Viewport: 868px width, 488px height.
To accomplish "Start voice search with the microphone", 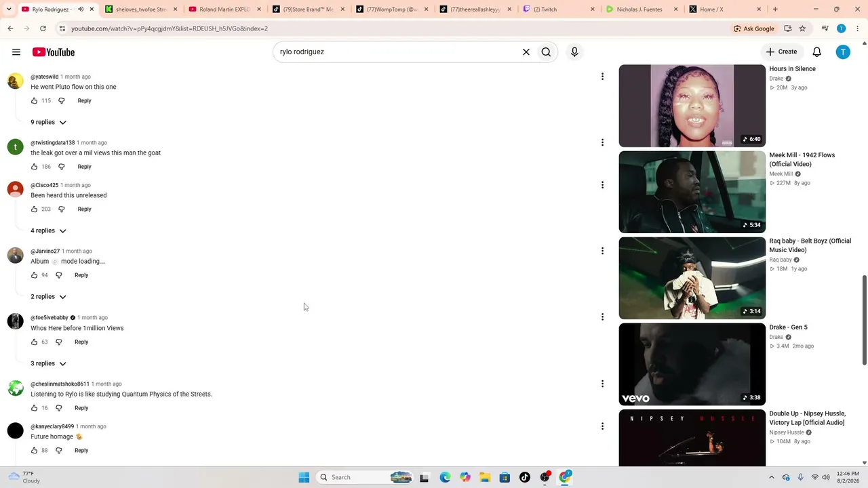I will pos(574,52).
